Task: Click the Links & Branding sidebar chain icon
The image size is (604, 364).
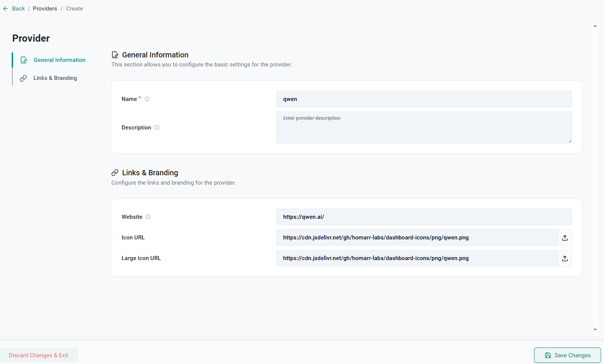Action: click(x=23, y=78)
